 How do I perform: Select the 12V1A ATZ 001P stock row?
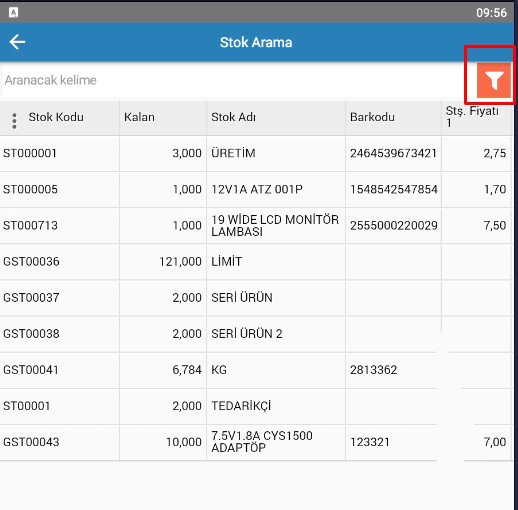click(256, 189)
